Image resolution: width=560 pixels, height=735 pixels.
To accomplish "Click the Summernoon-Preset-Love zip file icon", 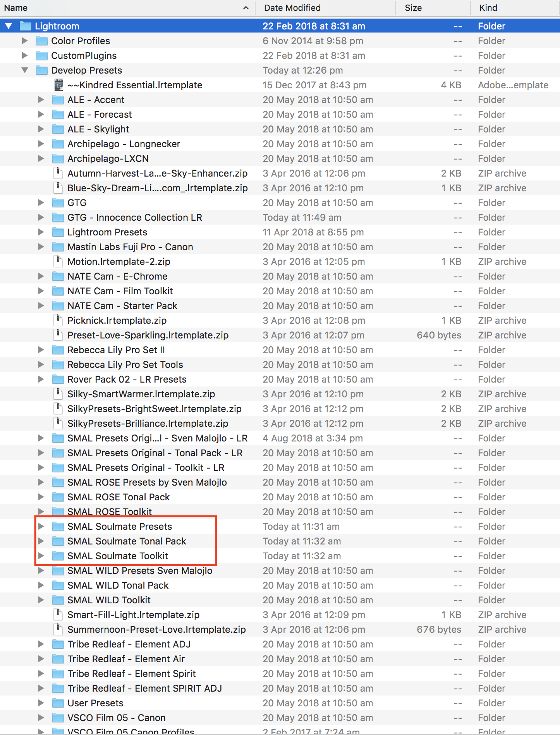I will pyautogui.click(x=58, y=629).
